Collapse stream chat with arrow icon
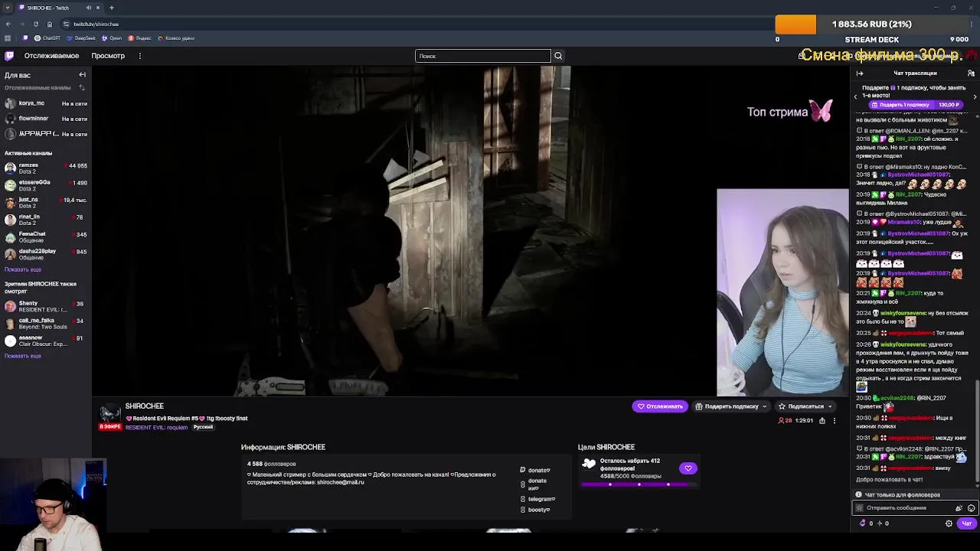This screenshot has height=551, width=980. pyautogui.click(x=860, y=73)
